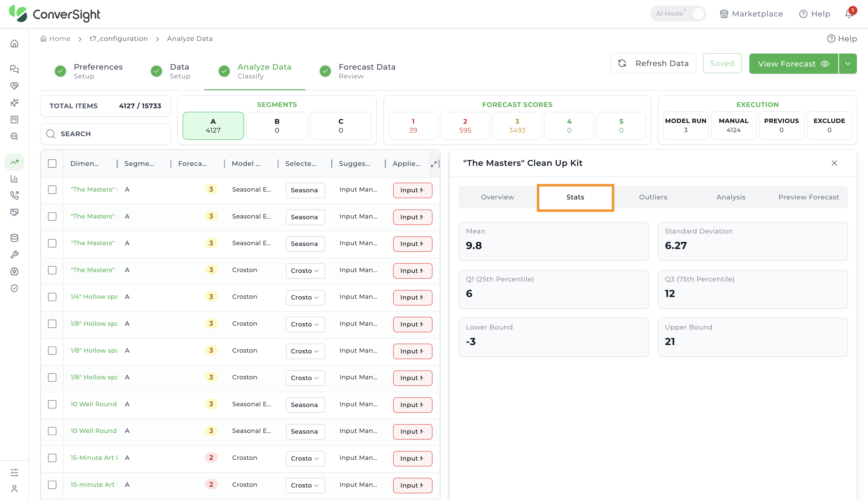Select checkbox for first 10 Well Round row

tap(52, 404)
